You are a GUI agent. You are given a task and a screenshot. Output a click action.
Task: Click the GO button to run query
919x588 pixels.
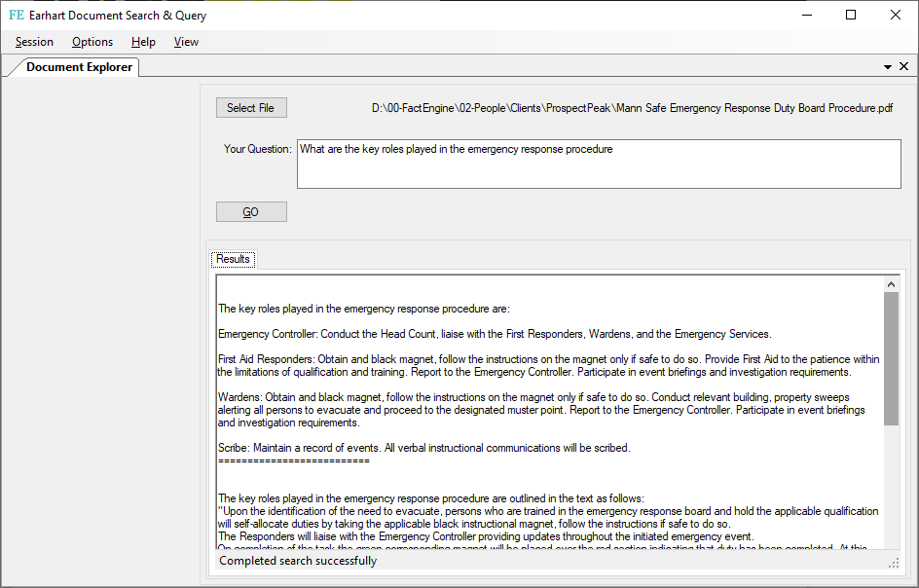[x=251, y=212]
